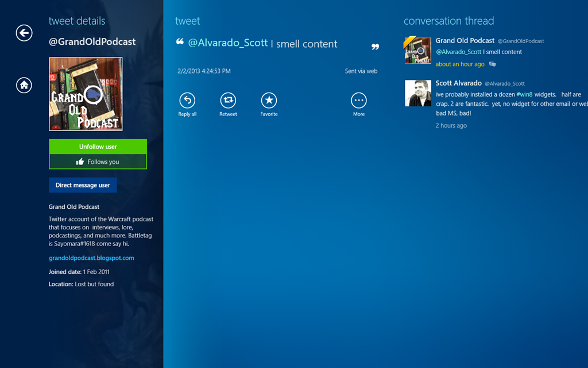The image size is (588, 368).
Task: Open the #win8 hashtag
Action: (x=524, y=95)
